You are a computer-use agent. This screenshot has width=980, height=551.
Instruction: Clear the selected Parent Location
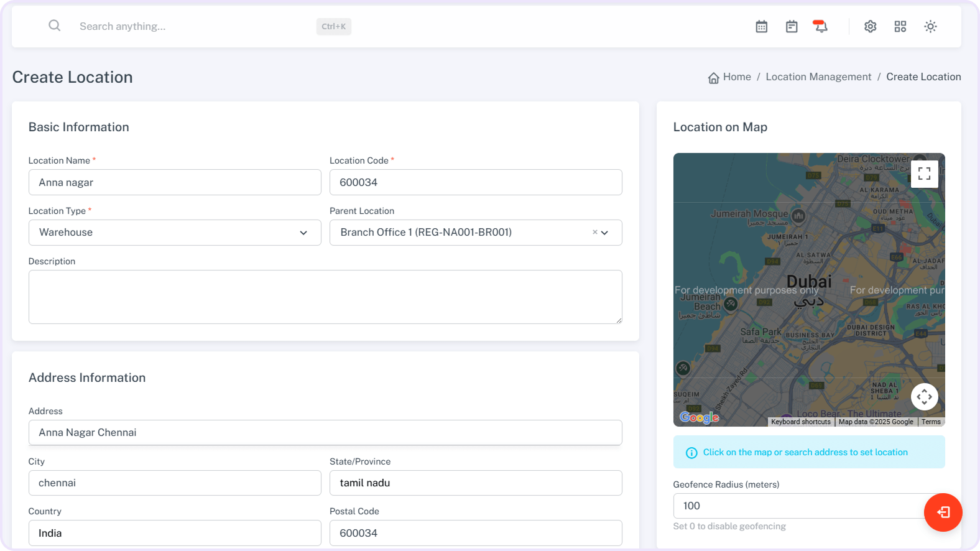pos(594,232)
